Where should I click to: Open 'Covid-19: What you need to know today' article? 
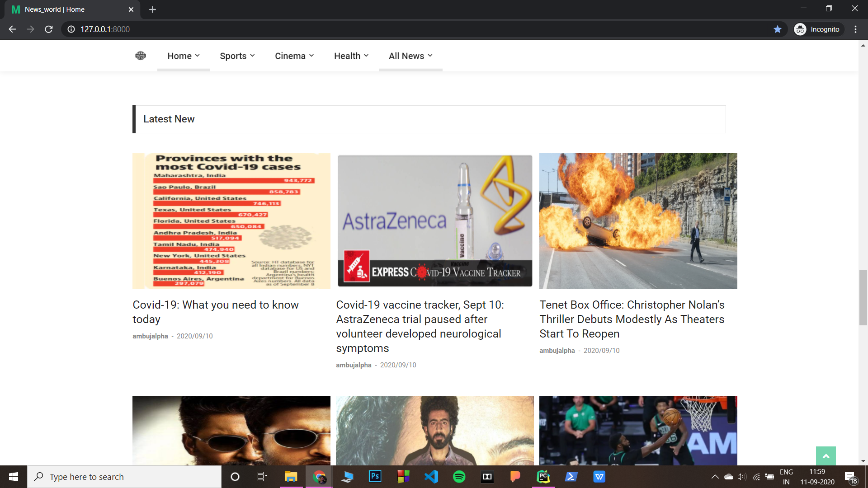tap(216, 312)
